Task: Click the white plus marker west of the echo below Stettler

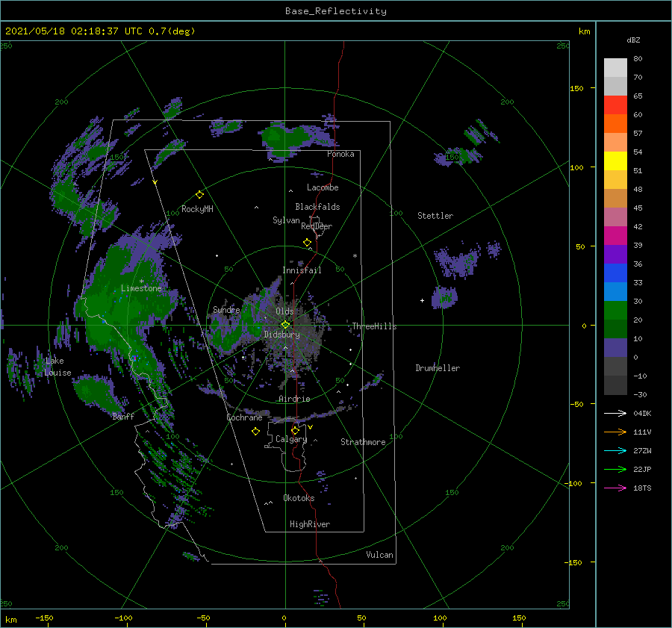Action: coord(422,300)
